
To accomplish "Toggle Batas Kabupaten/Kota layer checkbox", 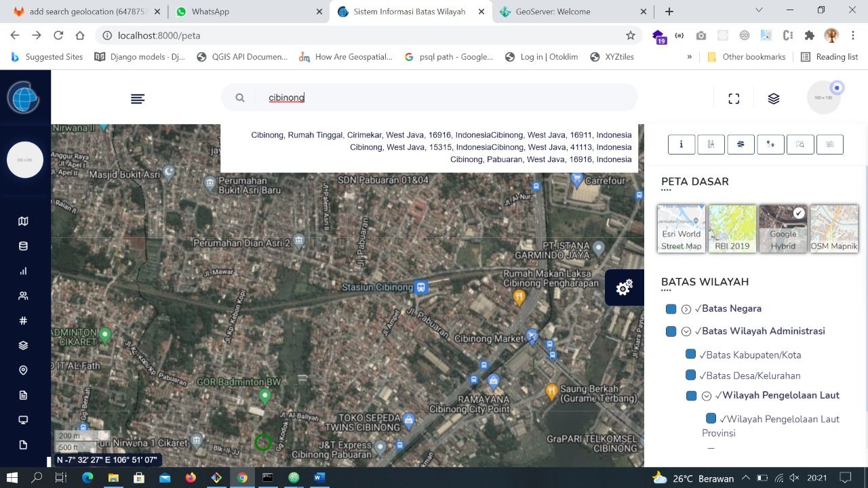I will coord(691,354).
